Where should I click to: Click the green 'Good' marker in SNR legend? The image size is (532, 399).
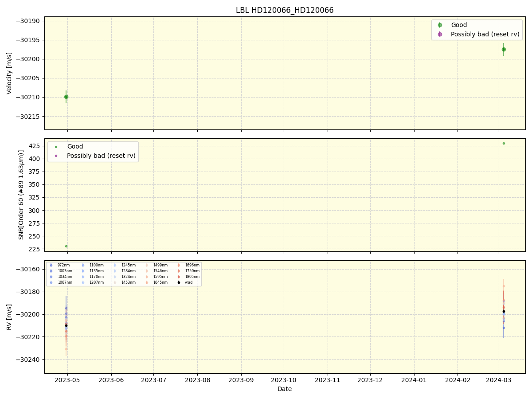pyautogui.click(x=56, y=147)
